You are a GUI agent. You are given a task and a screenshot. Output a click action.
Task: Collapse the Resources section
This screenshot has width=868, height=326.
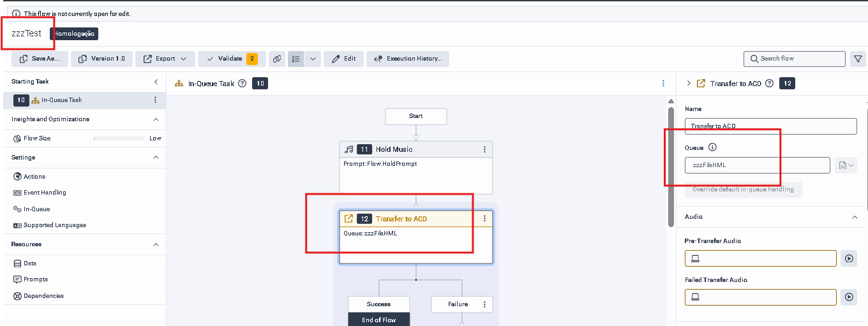[x=156, y=244]
